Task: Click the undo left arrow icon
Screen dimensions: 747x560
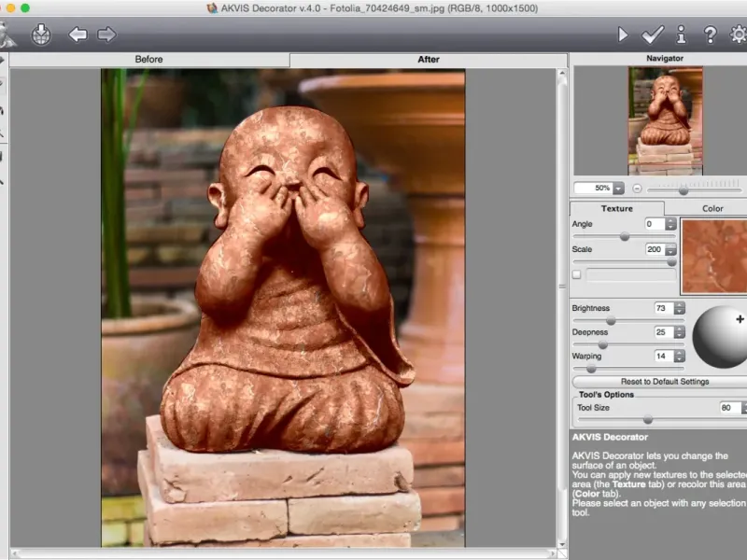Action: 78,35
